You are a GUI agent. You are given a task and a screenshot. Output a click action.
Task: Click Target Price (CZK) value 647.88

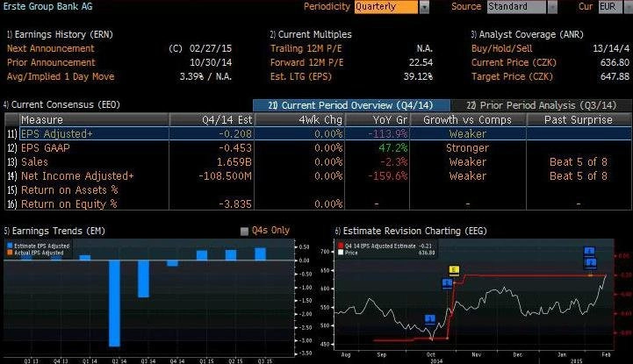[x=615, y=76]
